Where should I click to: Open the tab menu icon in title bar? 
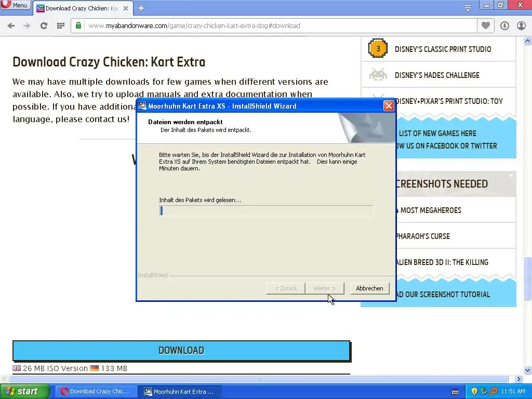click(x=468, y=8)
